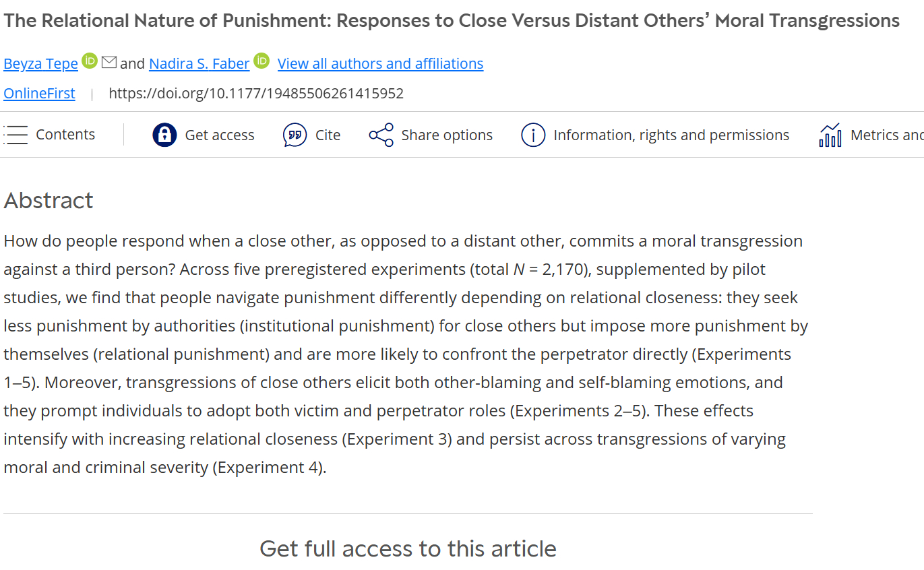This screenshot has height=570, width=924.
Task: Click Nadira S. Faber's ORCID iD icon
Action: point(261,61)
